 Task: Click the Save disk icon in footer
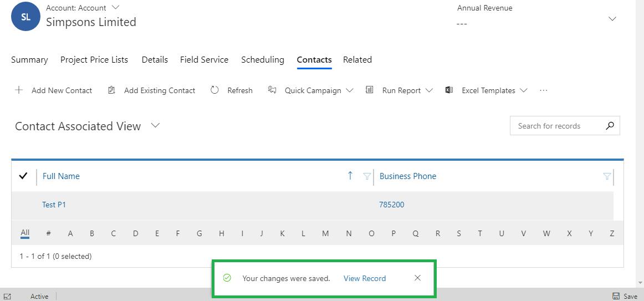[x=616, y=296]
